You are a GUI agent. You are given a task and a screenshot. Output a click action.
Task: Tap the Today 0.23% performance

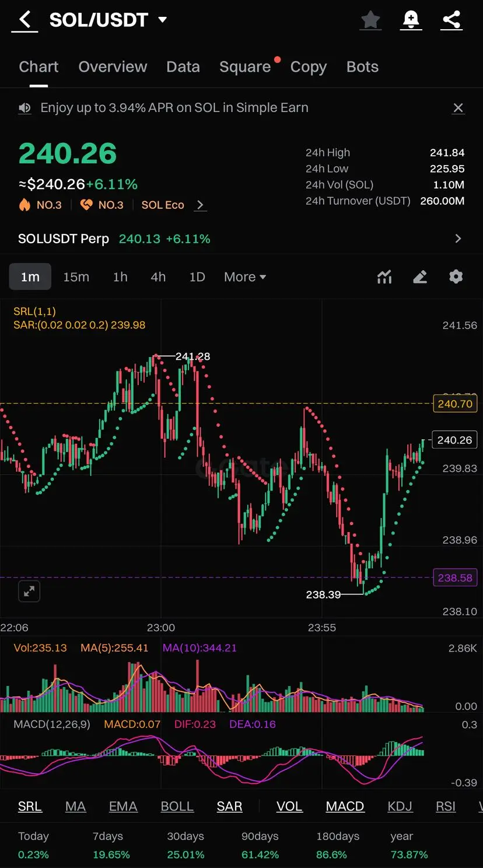(x=33, y=845)
